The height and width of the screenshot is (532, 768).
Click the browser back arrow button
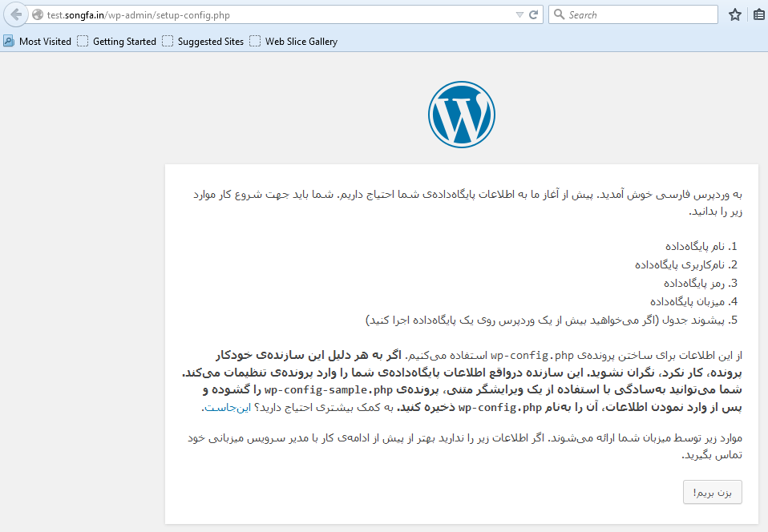16,14
